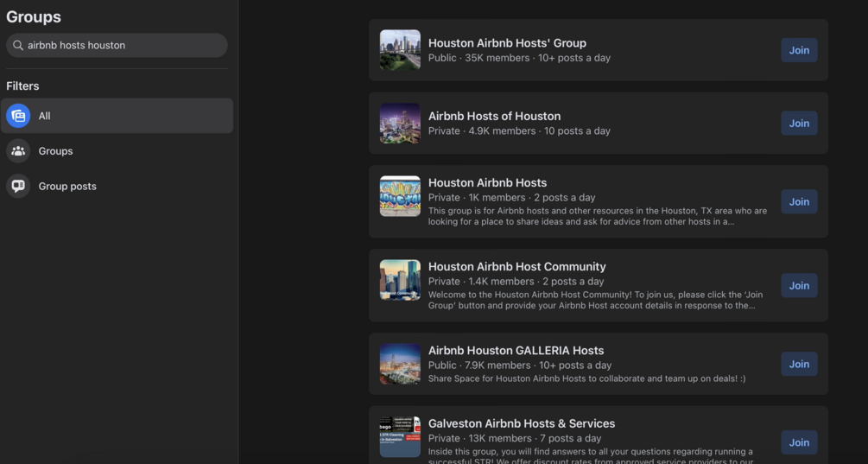Open Airbnb Hosts of Houston thumbnail
The width and height of the screenshot is (868, 464).
coord(400,123)
